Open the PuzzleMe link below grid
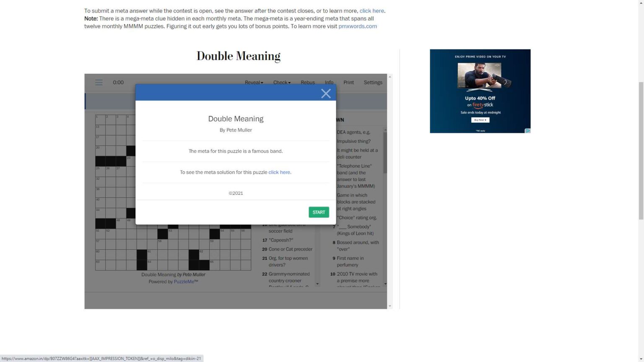Screen dimensions: 644x362 click(x=184, y=282)
